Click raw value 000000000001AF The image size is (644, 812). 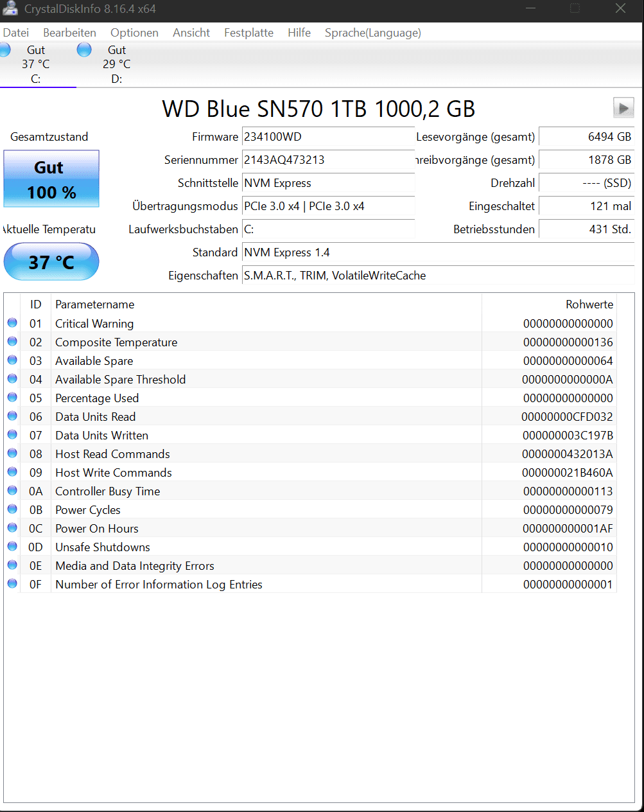568,529
